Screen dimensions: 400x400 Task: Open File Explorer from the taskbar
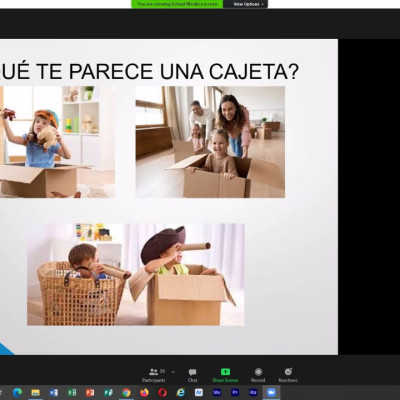click(x=35, y=392)
